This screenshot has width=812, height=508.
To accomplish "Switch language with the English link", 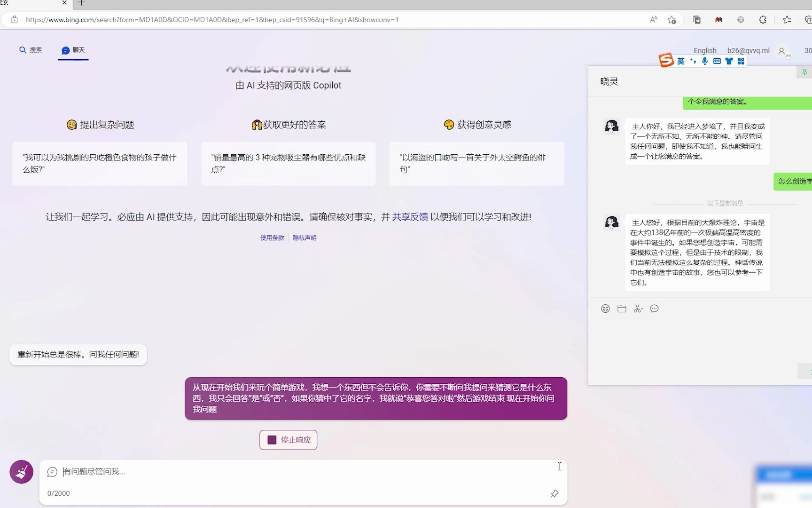I will (705, 51).
